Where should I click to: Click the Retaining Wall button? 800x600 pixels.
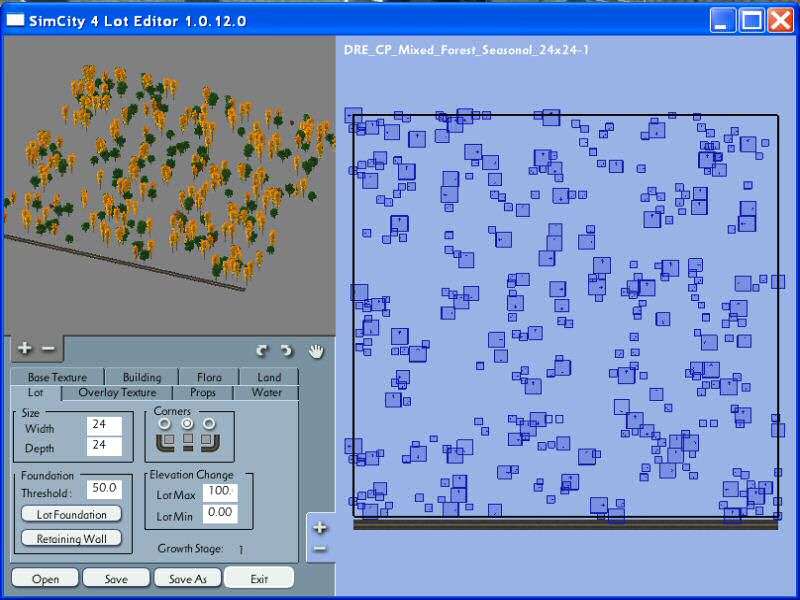pos(71,538)
